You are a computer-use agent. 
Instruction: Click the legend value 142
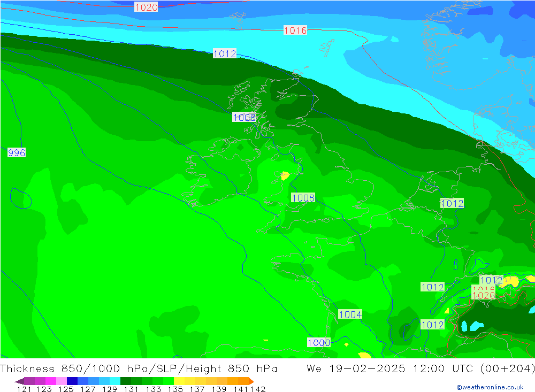[258, 389]
